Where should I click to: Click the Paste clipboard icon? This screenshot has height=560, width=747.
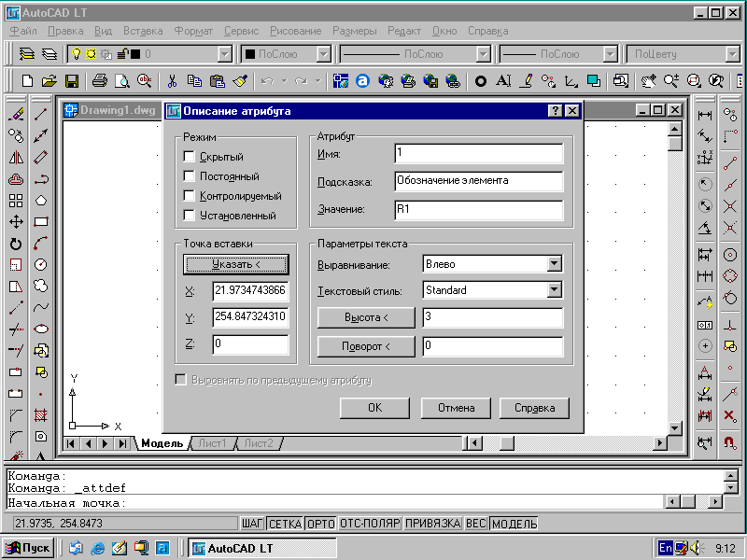(x=218, y=81)
